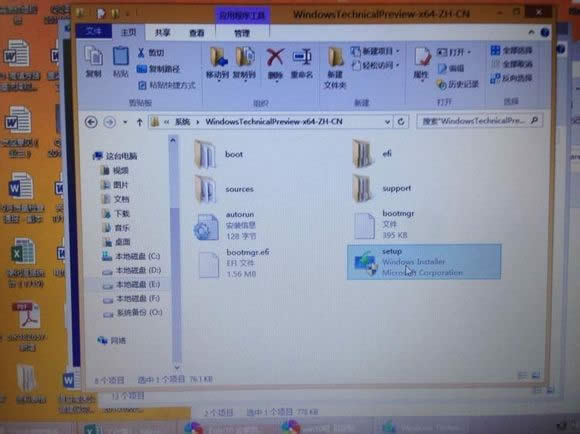Click the Forward arrow button
This screenshot has width=580, height=434.
(109, 122)
